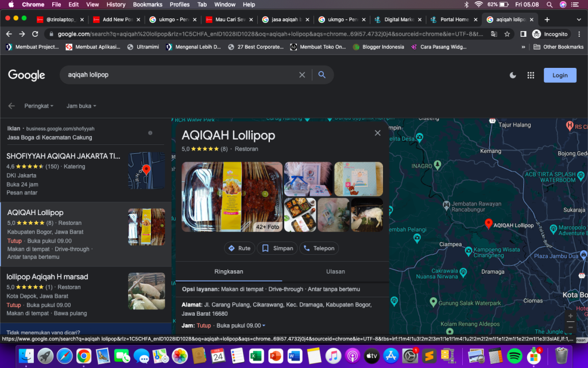The image size is (588, 368).
Task: Zoom in on the map
Action: click(570, 316)
